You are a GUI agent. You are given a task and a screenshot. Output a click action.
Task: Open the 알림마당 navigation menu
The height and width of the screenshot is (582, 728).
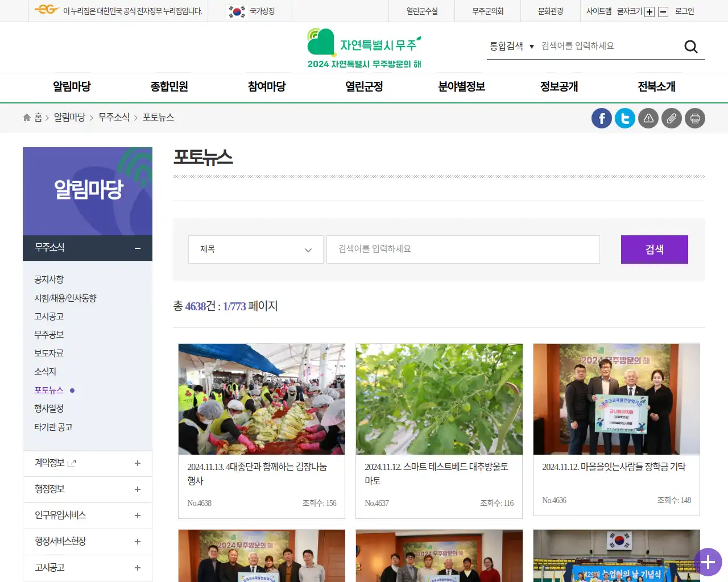pos(70,87)
